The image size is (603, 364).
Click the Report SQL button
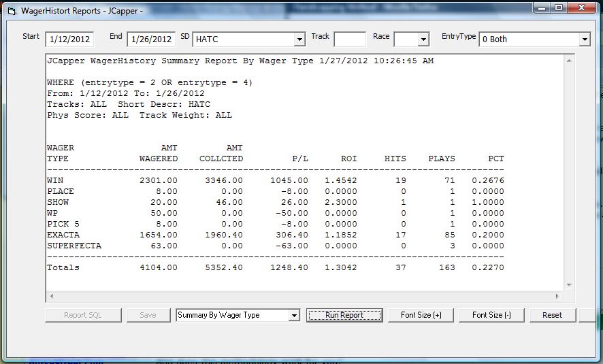click(x=83, y=315)
